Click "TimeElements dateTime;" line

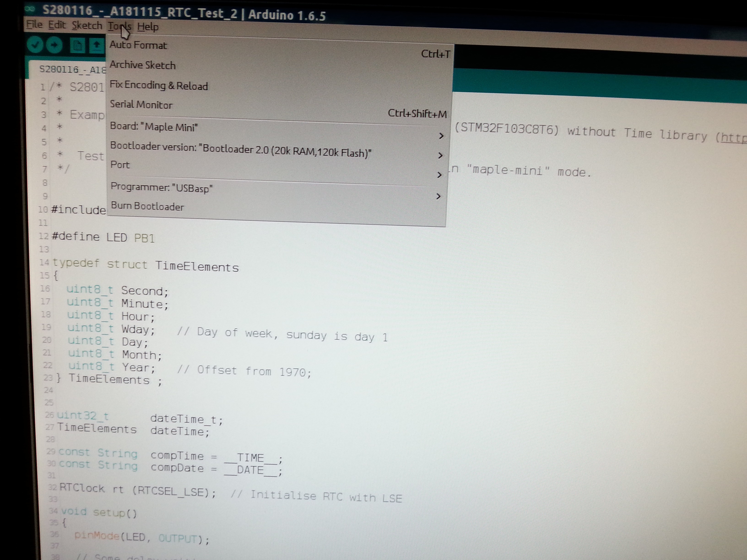tap(133, 430)
